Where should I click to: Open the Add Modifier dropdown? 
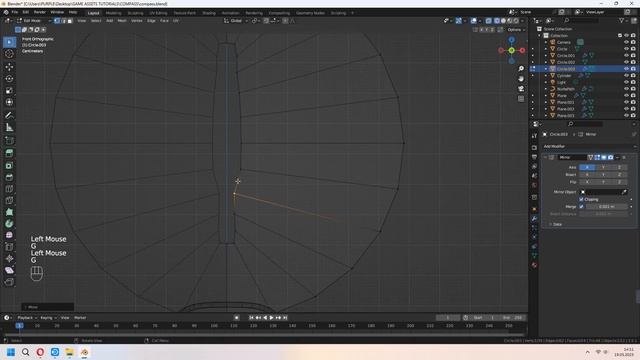coord(590,146)
